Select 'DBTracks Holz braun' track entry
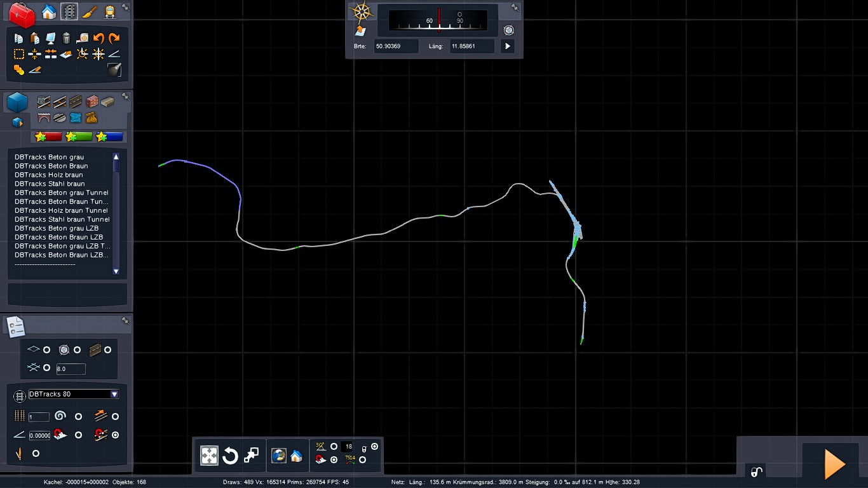Screen dimensions: 868x488 [48, 175]
